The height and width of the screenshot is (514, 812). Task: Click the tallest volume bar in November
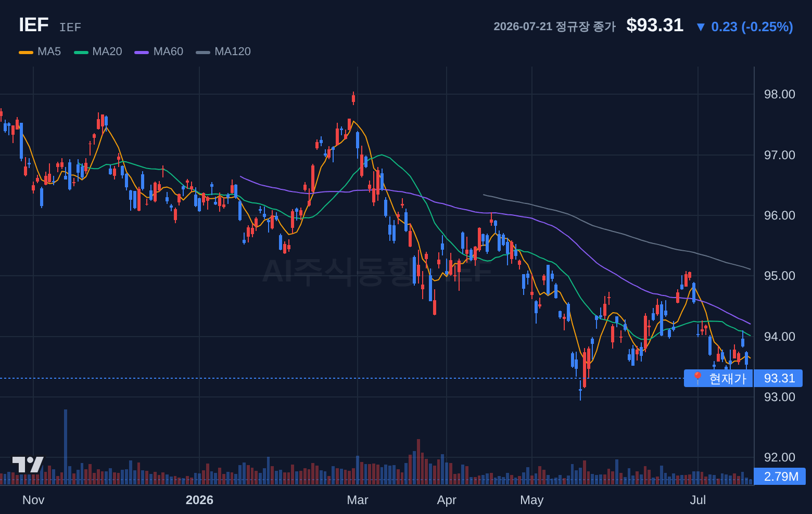[x=66, y=447]
